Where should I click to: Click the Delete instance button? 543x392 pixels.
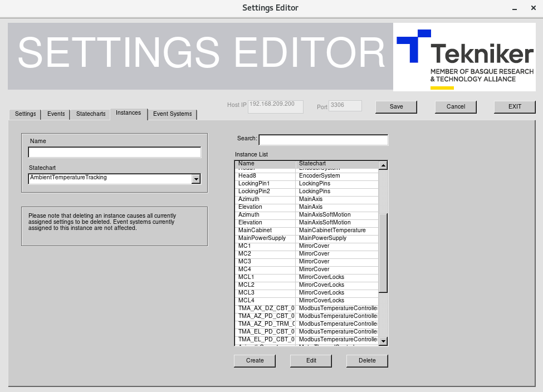(367, 360)
